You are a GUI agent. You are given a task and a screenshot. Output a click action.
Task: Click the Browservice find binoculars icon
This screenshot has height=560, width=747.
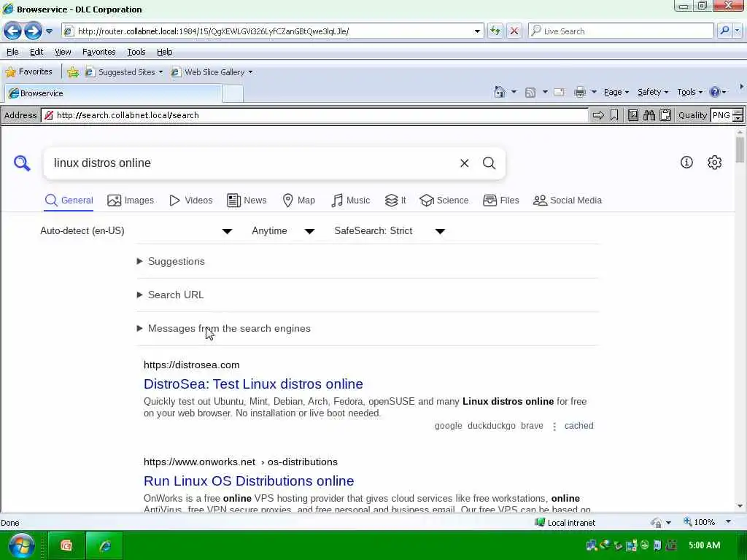click(649, 115)
